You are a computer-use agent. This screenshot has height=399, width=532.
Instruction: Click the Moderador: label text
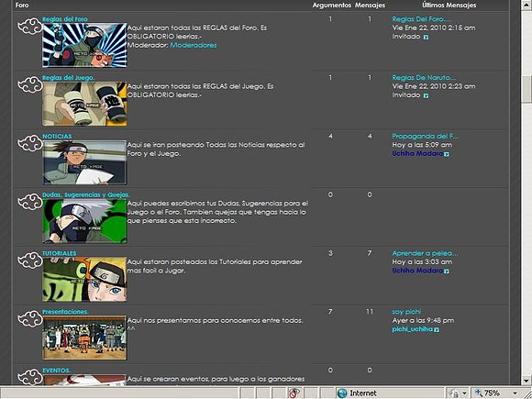click(x=148, y=45)
